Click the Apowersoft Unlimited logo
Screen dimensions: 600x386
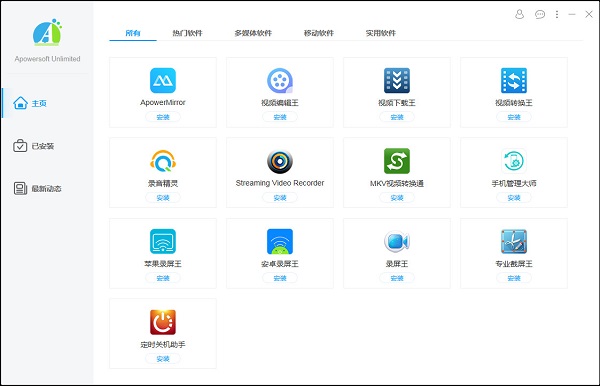tap(47, 32)
